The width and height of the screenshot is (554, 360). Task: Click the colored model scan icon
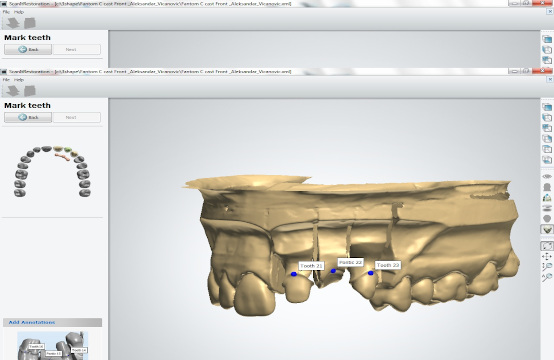point(547,197)
